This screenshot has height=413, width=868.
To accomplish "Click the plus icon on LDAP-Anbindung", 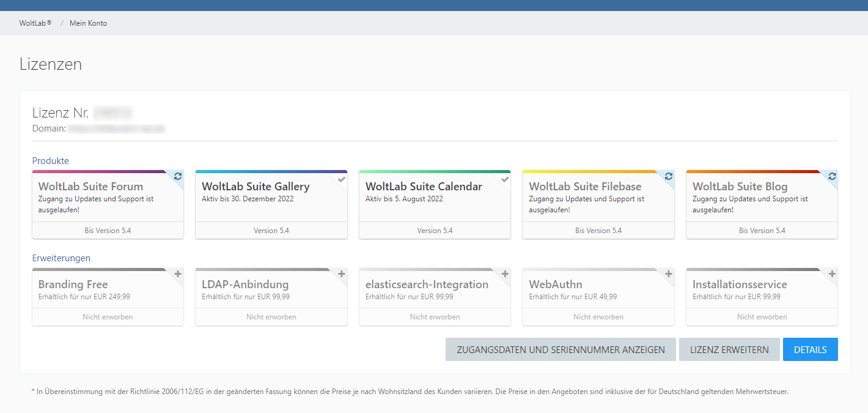I will pyautogui.click(x=341, y=274).
